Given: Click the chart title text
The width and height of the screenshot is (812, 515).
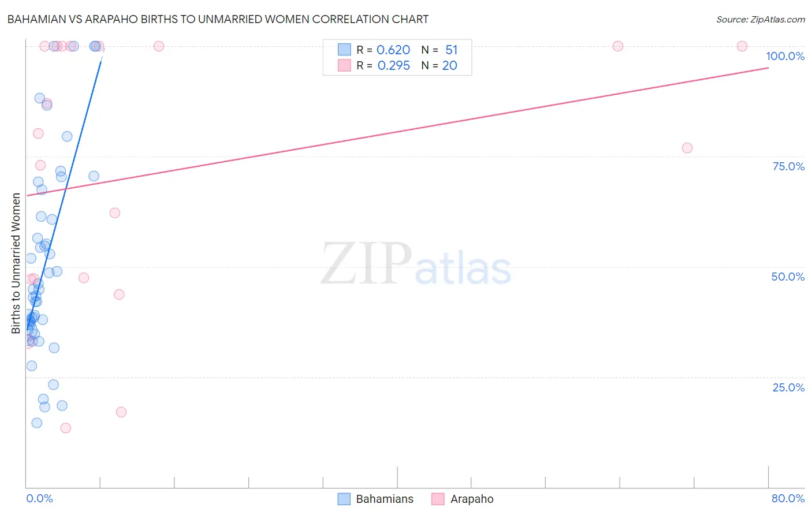Looking at the screenshot, I should point(218,19).
